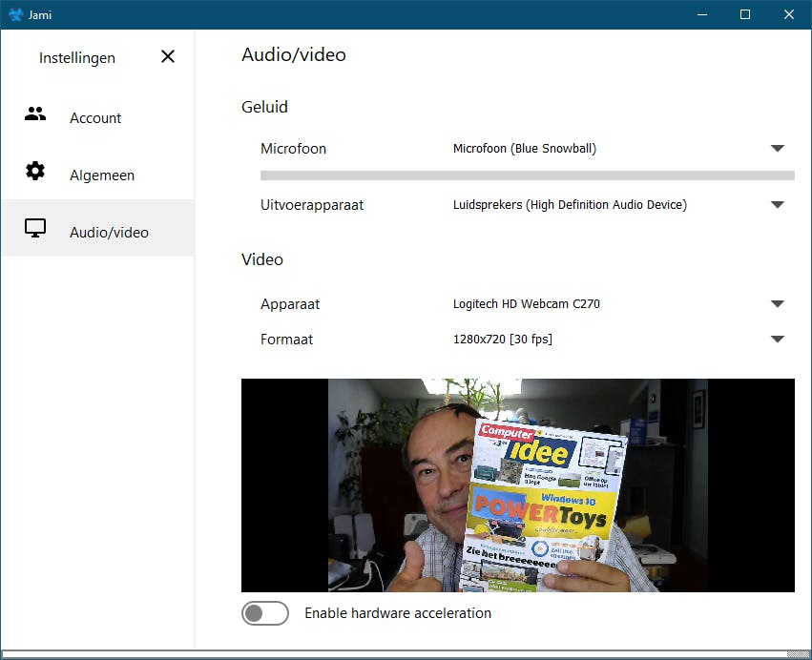Enable hardware acceleration
Image resolution: width=812 pixels, height=660 pixels.
tap(265, 613)
